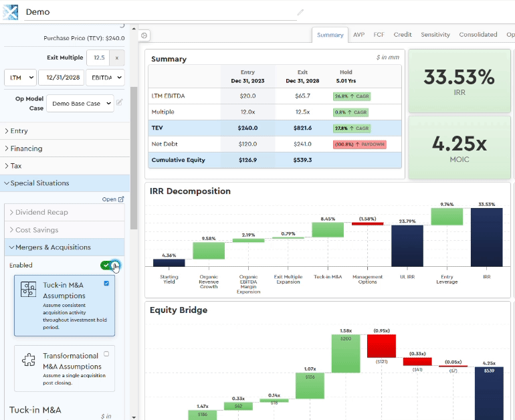Open the LTM dropdown
The image size is (515, 420).
[20, 78]
